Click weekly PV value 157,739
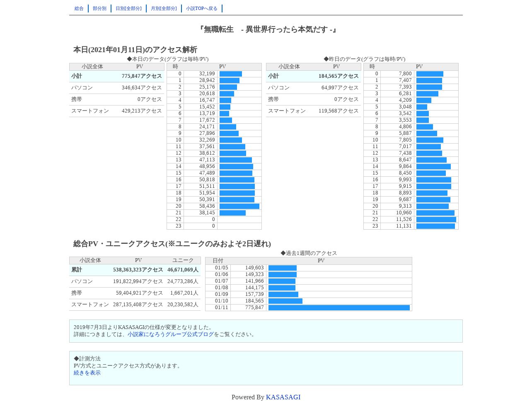Viewport: 532px width, 401px height. point(254,294)
